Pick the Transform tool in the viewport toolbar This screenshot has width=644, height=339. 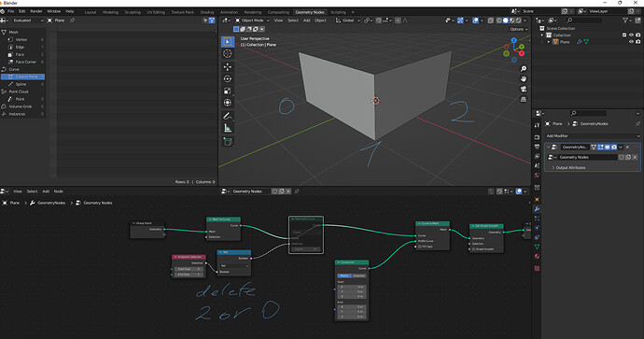227,103
